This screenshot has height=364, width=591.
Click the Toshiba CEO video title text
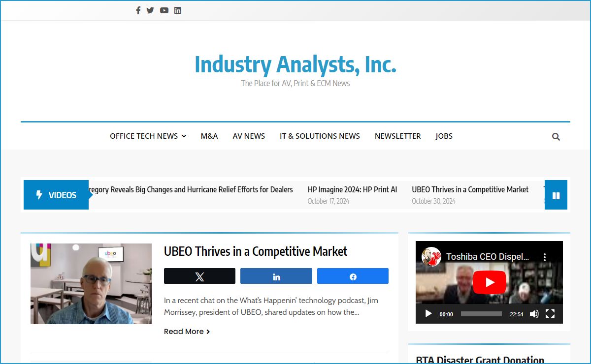coord(488,257)
